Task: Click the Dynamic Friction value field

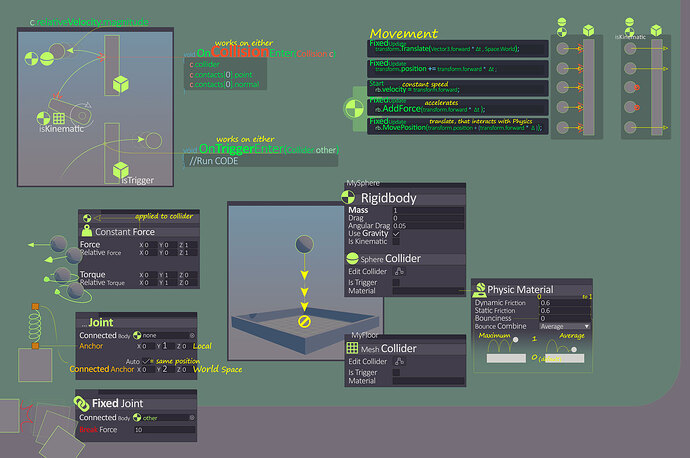Action: tap(565, 303)
